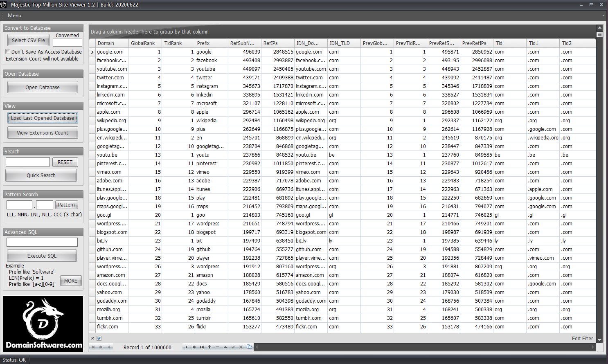Focus second Pattern Search extension field

click(x=45, y=204)
